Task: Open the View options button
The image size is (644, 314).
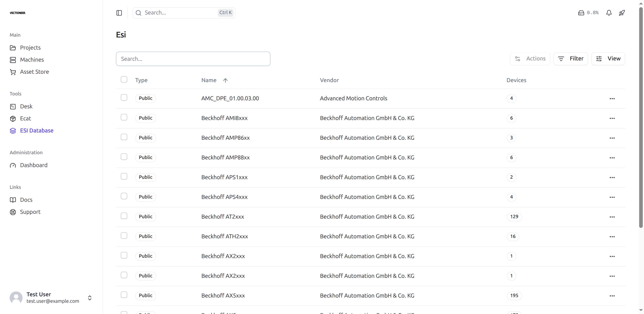Action: click(x=608, y=59)
